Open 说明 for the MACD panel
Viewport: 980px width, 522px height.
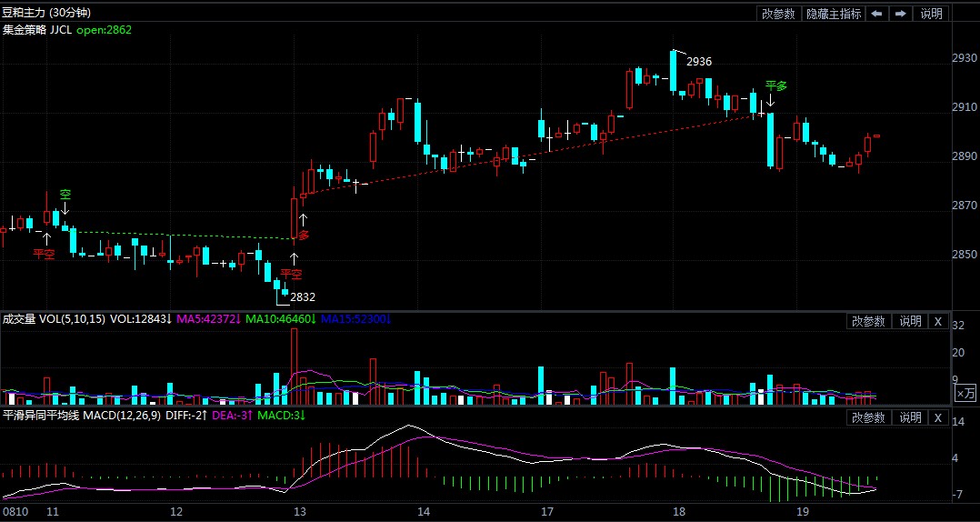[910, 417]
